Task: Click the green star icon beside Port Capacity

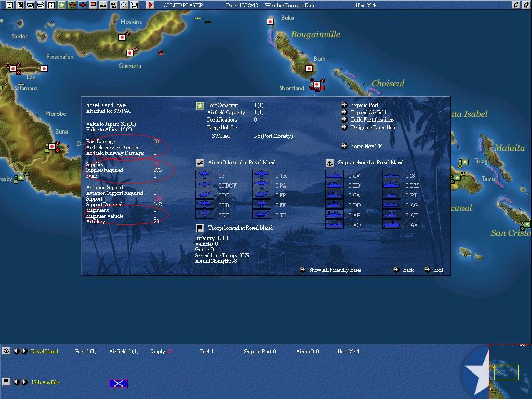Action: [200, 106]
